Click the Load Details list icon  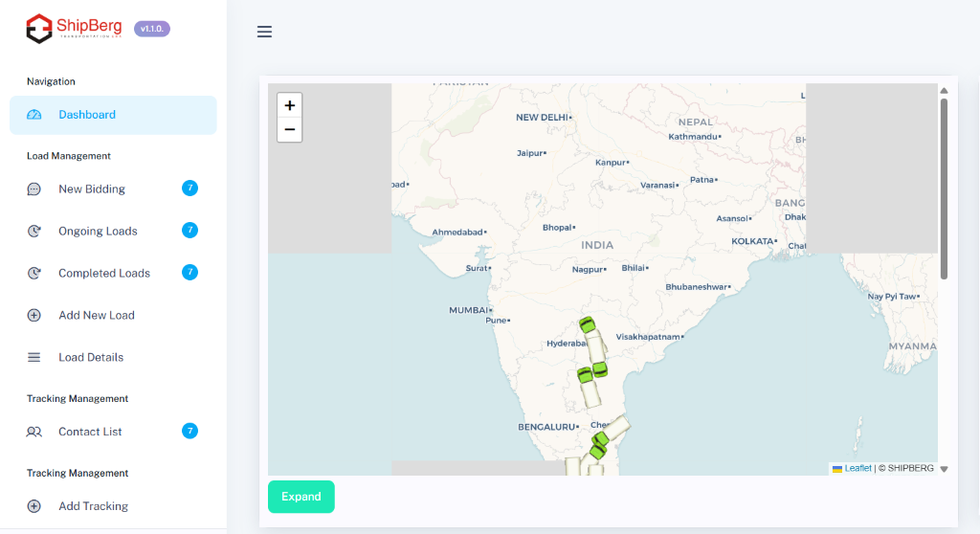point(34,358)
